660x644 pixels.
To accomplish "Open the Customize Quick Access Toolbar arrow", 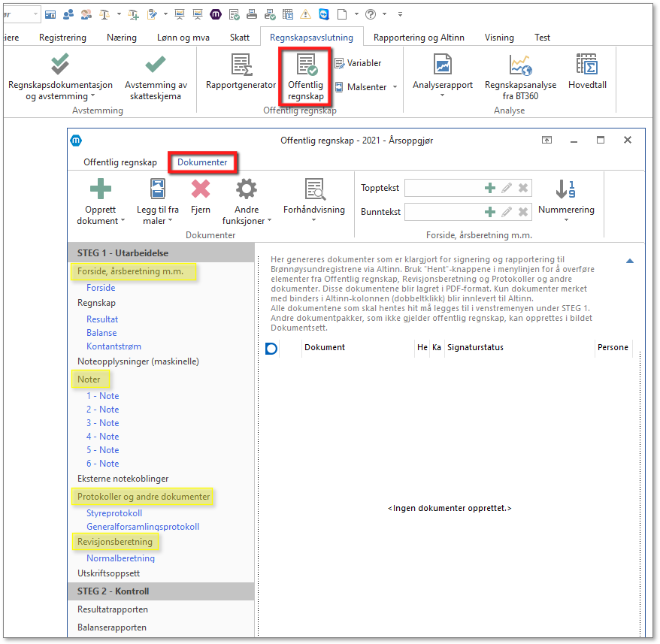I will click(401, 15).
